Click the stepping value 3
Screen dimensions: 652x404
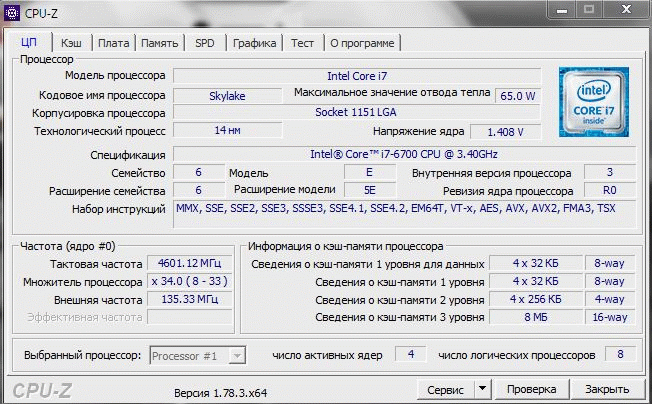coord(610,172)
